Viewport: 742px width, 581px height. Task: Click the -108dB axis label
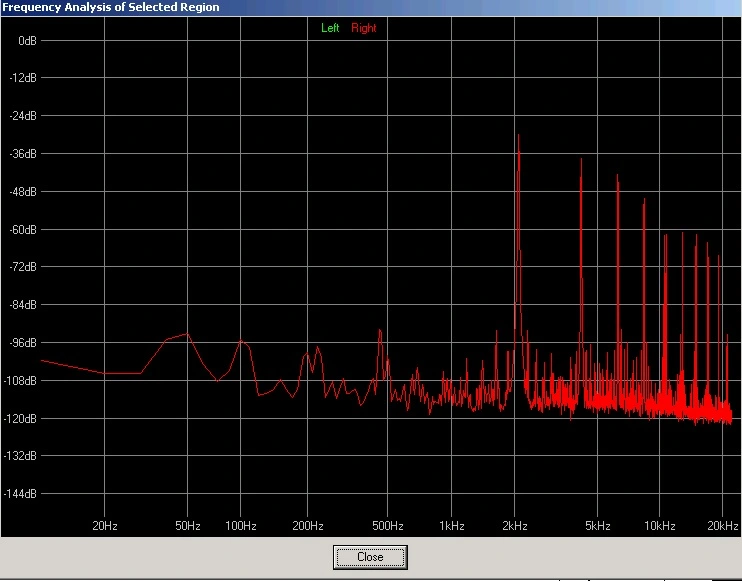pos(20,380)
